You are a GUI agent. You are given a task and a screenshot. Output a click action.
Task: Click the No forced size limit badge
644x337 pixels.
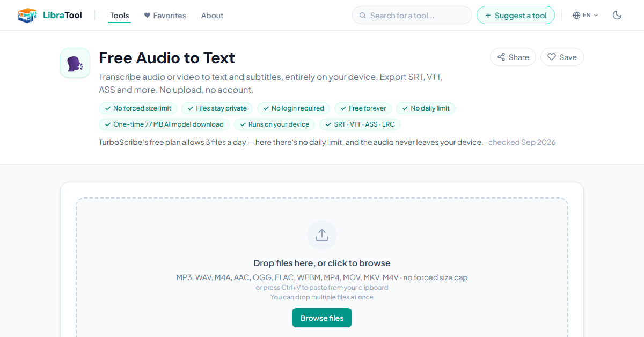point(138,108)
